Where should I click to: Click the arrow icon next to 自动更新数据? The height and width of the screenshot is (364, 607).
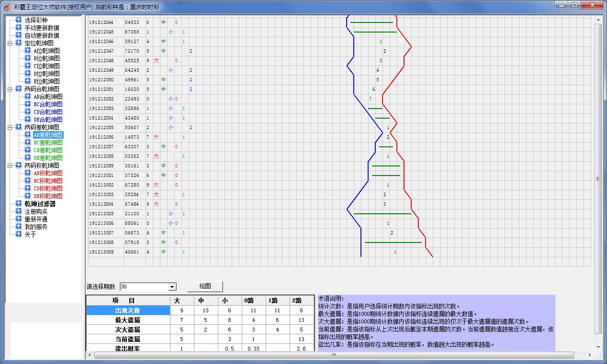pos(18,35)
